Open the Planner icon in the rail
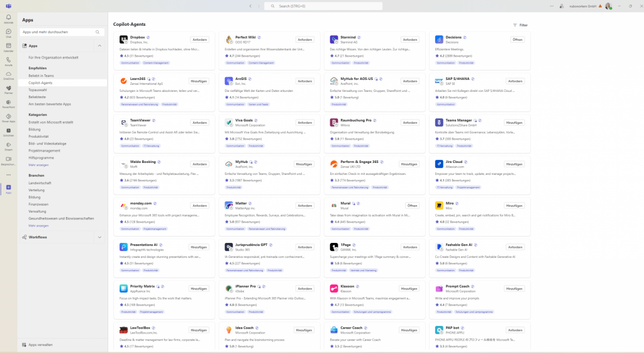 tap(8, 89)
